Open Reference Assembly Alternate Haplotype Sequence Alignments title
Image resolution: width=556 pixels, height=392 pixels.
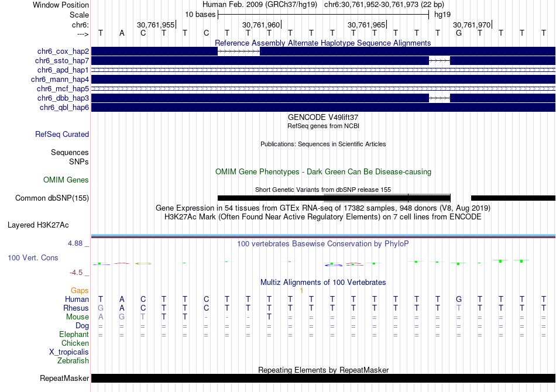coord(322,43)
